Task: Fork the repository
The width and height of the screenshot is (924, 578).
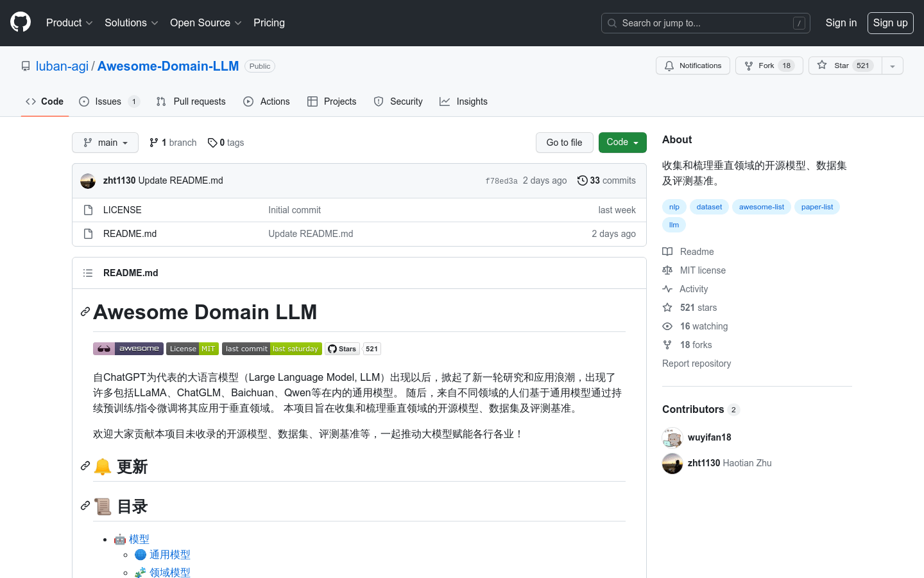Action: click(x=769, y=66)
